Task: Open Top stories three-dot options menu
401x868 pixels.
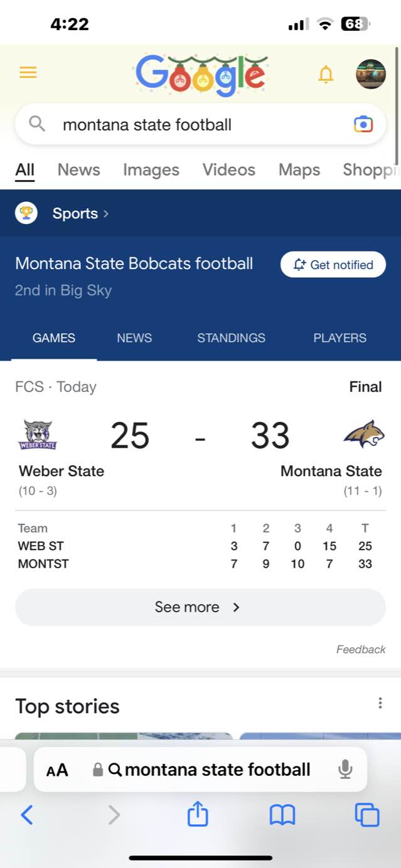Action: coord(380,703)
